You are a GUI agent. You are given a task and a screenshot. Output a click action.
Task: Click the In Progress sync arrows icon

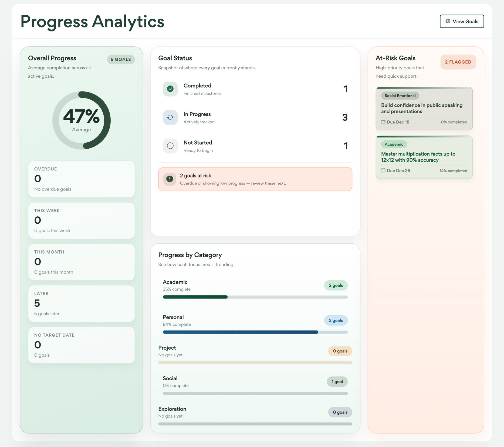tap(170, 117)
